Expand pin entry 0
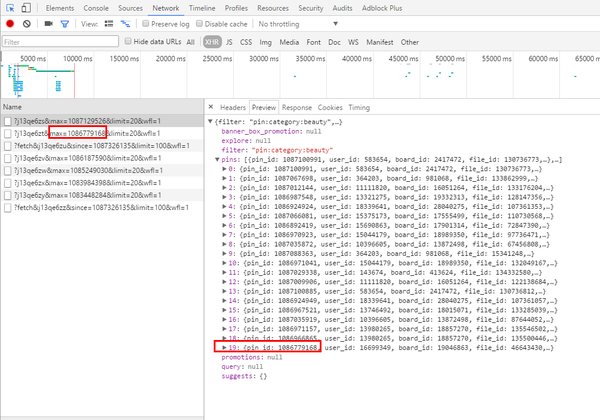Viewport: 600px width, 420px height. (224, 169)
